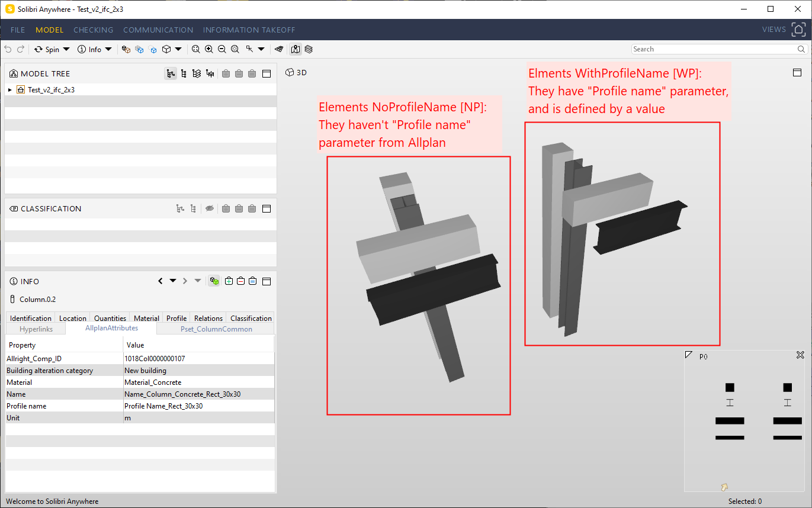Select Test_v2_ifc_2x3 in the model tree

pos(51,90)
